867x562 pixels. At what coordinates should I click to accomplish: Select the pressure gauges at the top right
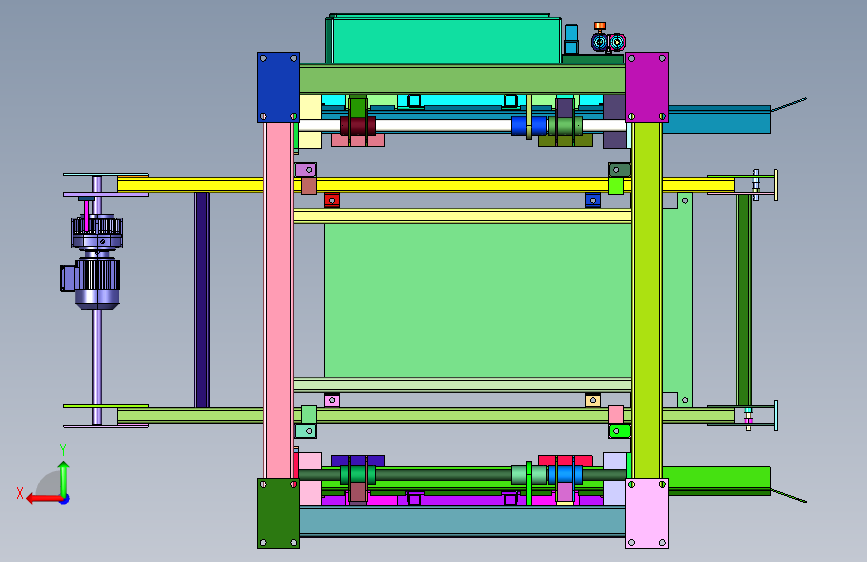point(608,41)
